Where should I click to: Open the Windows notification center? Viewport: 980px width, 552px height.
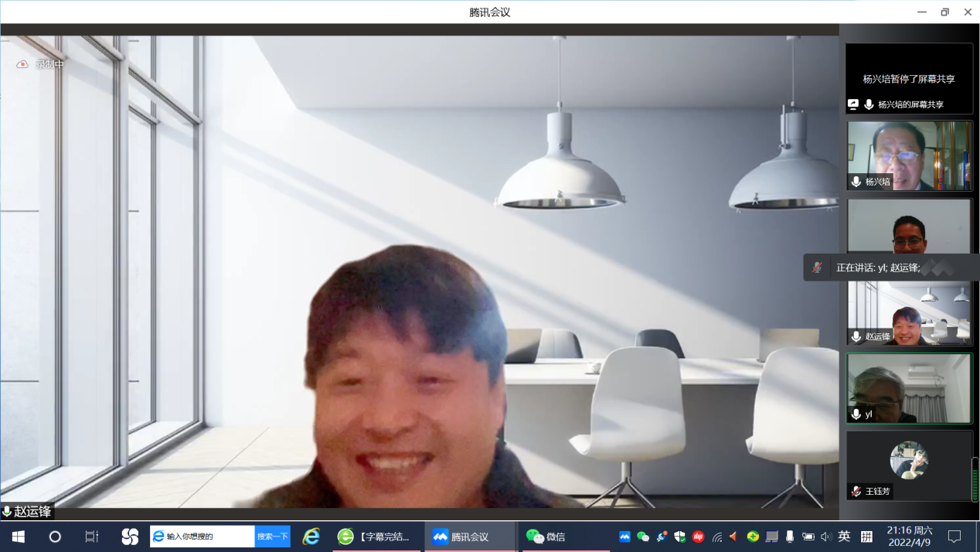tap(954, 537)
